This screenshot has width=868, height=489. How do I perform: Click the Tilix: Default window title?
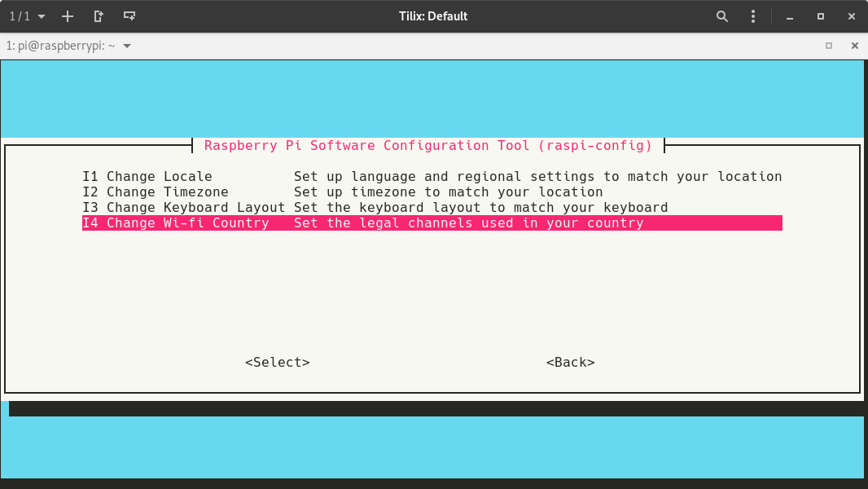(432, 16)
